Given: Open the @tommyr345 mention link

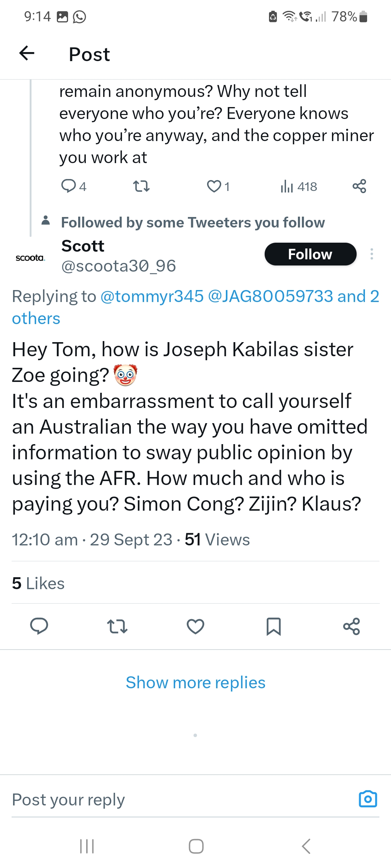Looking at the screenshot, I should tap(152, 297).
